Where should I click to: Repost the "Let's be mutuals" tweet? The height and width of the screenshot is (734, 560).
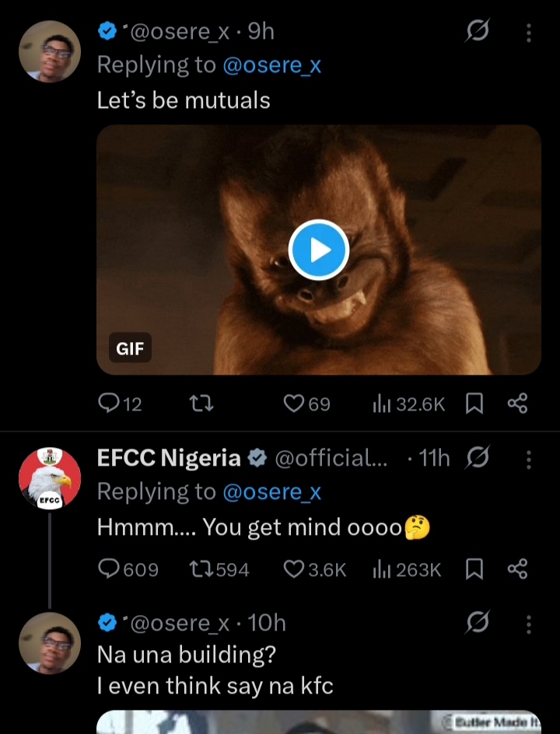click(x=201, y=404)
